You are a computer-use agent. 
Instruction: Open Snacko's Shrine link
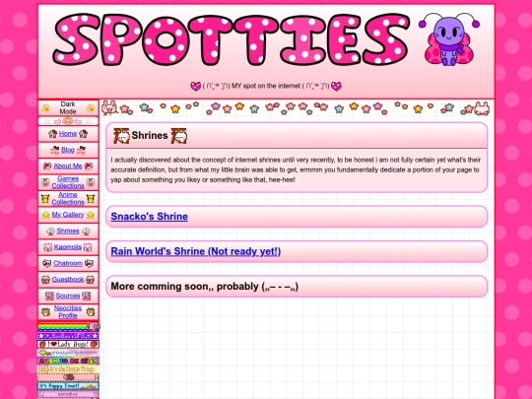coord(150,217)
